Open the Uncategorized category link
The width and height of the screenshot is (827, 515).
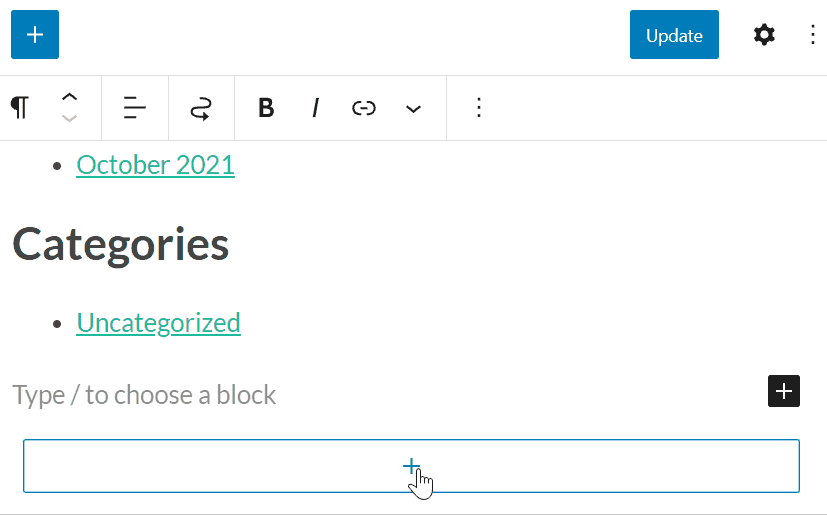[x=158, y=323]
